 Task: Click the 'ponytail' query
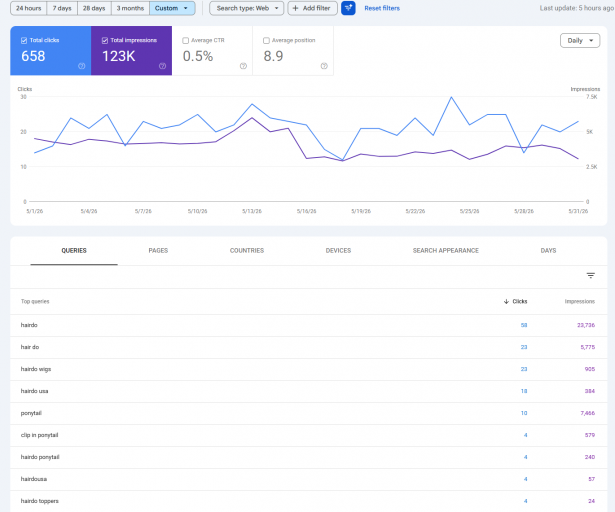31,413
